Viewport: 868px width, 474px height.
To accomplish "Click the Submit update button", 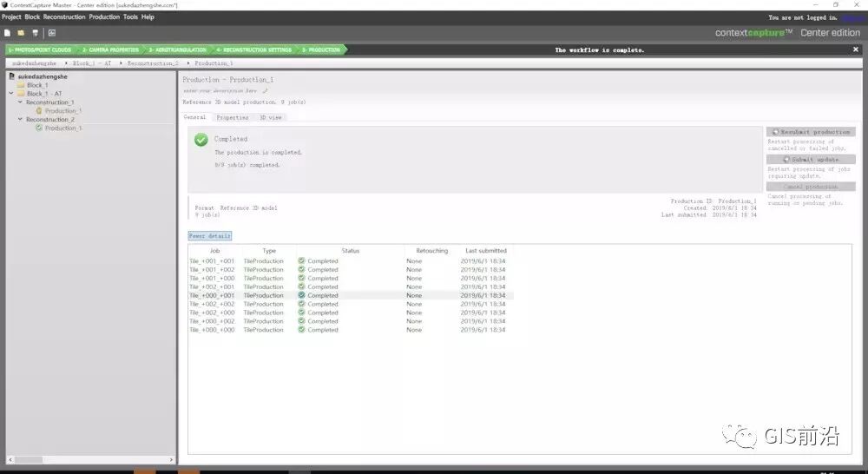I will tap(811, 160).
